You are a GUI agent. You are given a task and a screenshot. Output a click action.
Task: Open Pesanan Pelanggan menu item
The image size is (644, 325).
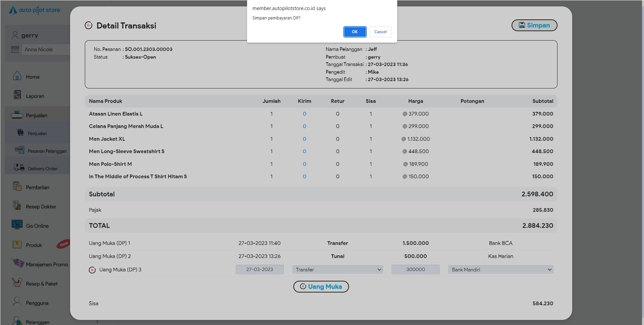point(47,151)
